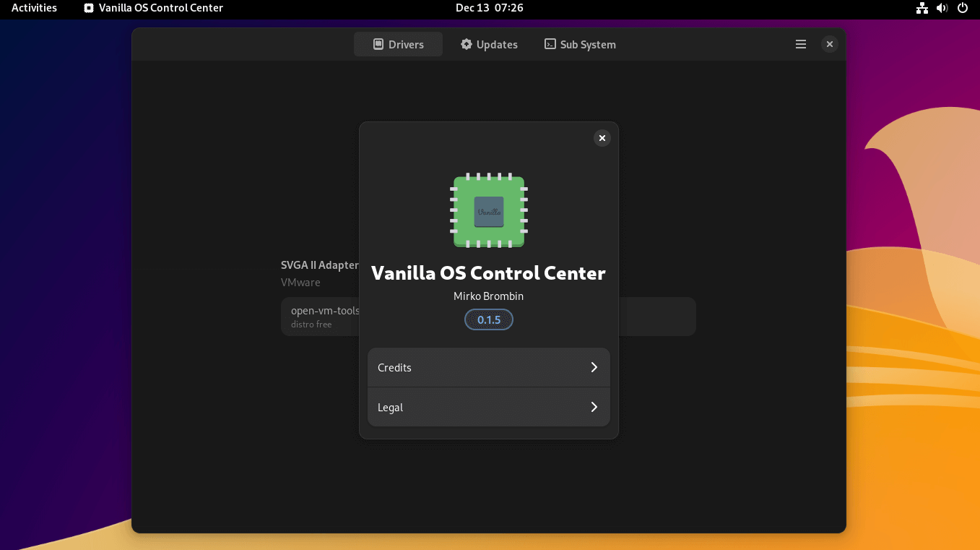
Task: Click the Sub System terminal icon
Action: click(x=550, y=44)
